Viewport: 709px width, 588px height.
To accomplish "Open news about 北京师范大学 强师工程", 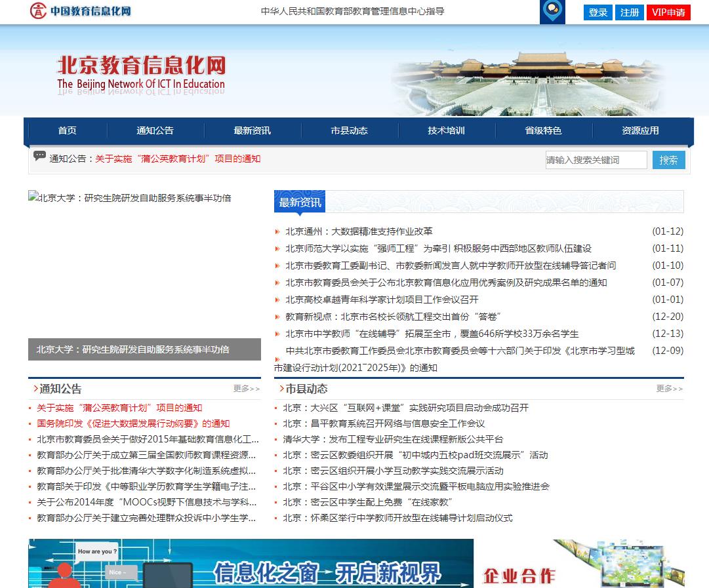I will (x=438, y=248).
